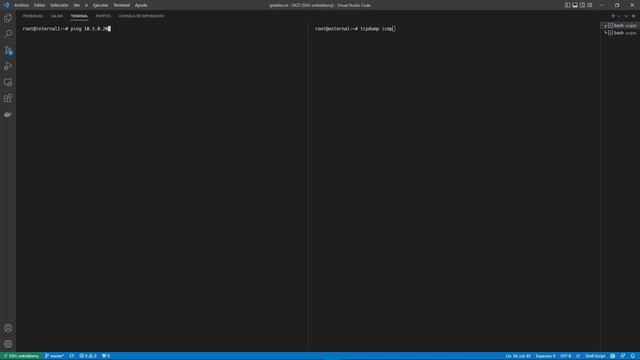
Task: Toggle primary side bar layout icon
Action: tap(567, 5)
